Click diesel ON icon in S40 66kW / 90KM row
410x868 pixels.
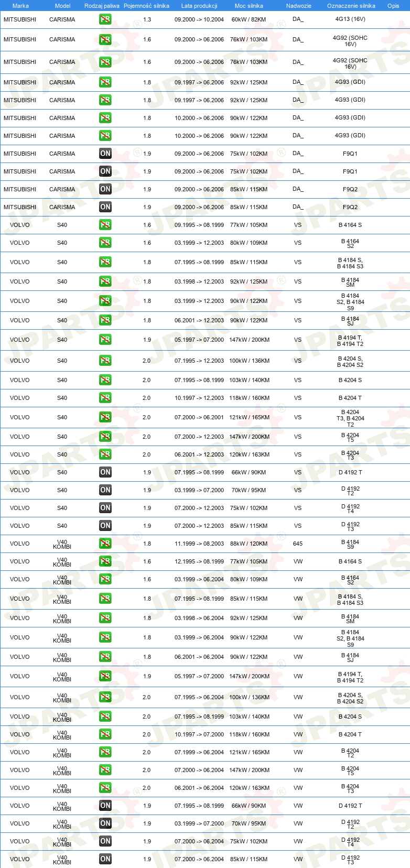click(105, 472)
